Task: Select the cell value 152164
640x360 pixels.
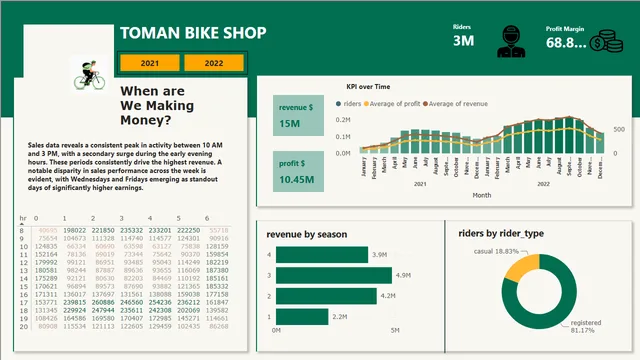Action: [46, 254]
